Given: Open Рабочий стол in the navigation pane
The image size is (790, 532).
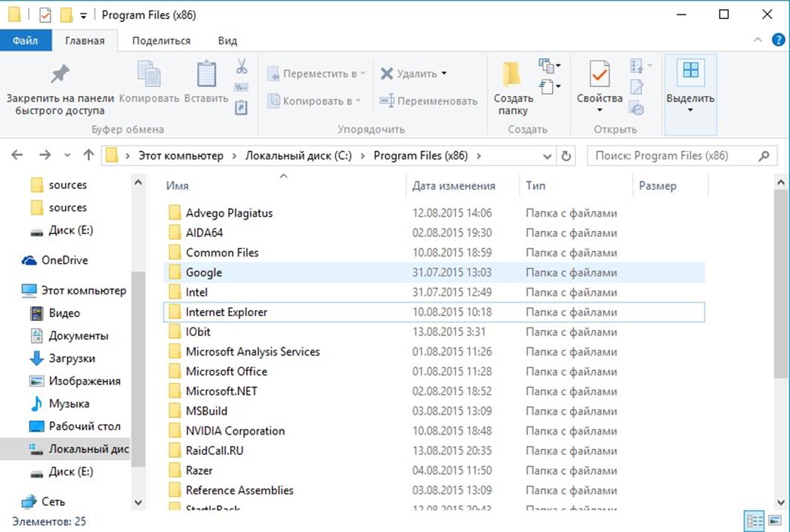Looking at the screenshot, I should (75, 426).
